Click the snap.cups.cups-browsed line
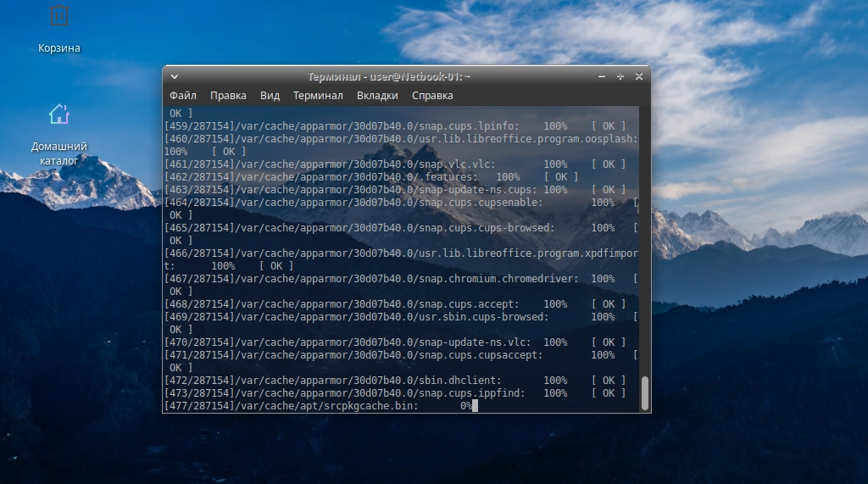The image size is (868, 484). click(401, 228)
